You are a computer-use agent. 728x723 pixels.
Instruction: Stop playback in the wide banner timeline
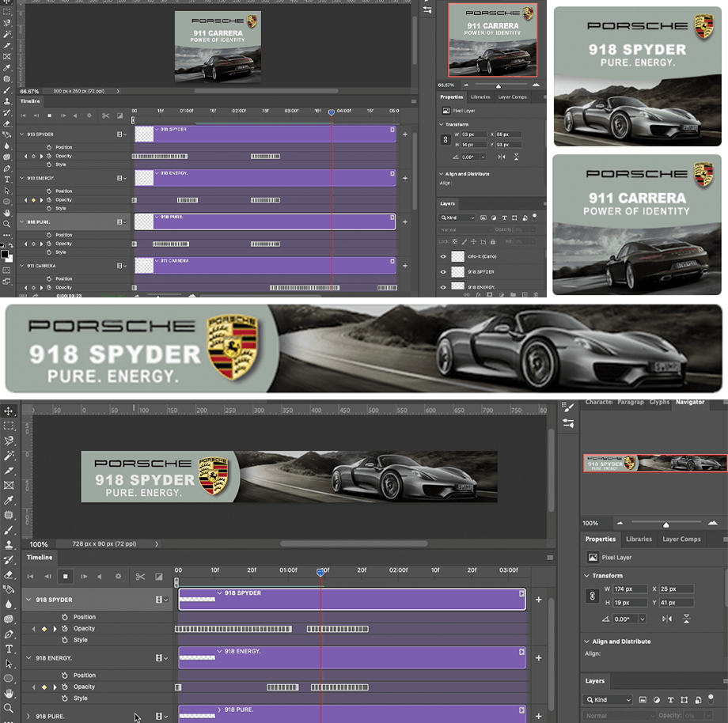66,577
